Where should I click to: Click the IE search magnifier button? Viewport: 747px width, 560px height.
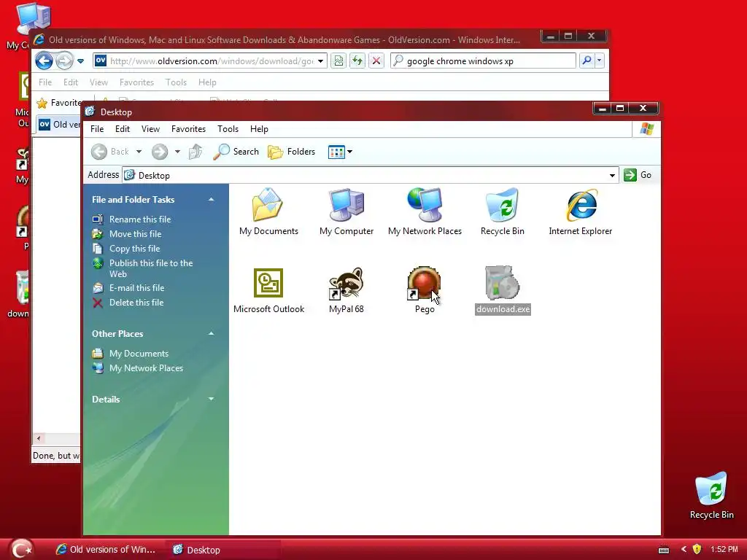point(587,61)
